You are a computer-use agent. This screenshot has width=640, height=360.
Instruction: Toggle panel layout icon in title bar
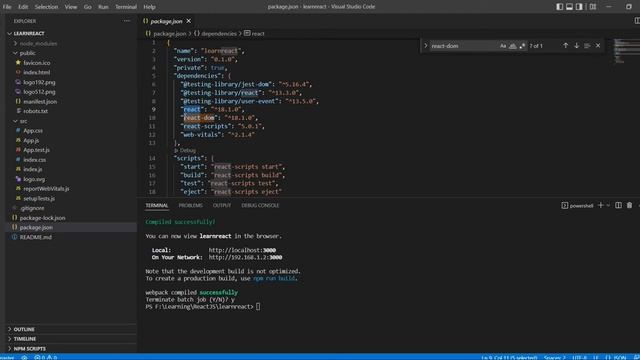(x=569, y=7)
